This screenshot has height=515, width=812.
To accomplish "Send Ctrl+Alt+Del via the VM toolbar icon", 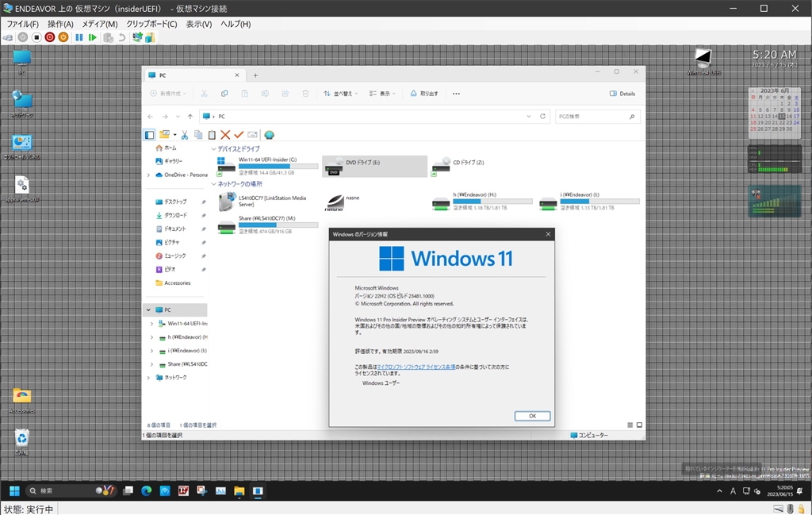I will (x=8, y=37).
